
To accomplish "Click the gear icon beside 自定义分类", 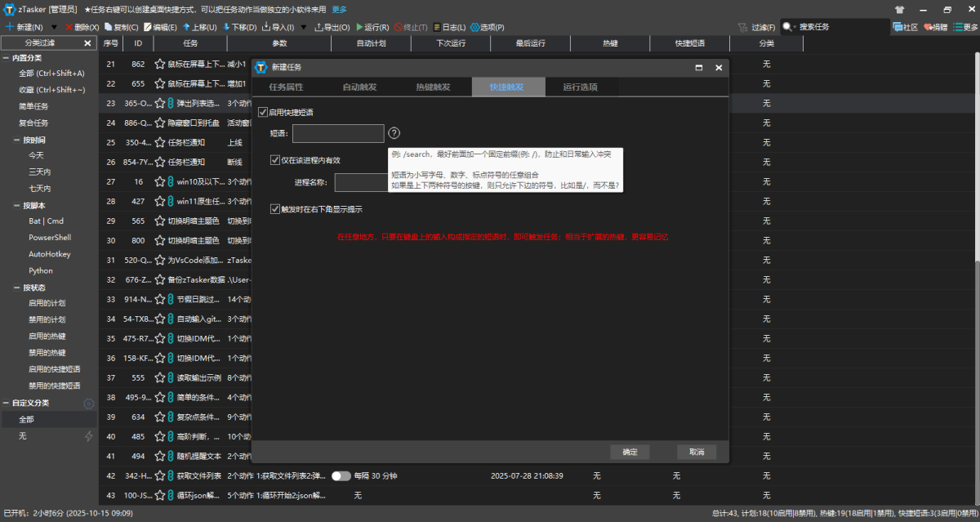I will pyautogui.click(x=89, y=403).
